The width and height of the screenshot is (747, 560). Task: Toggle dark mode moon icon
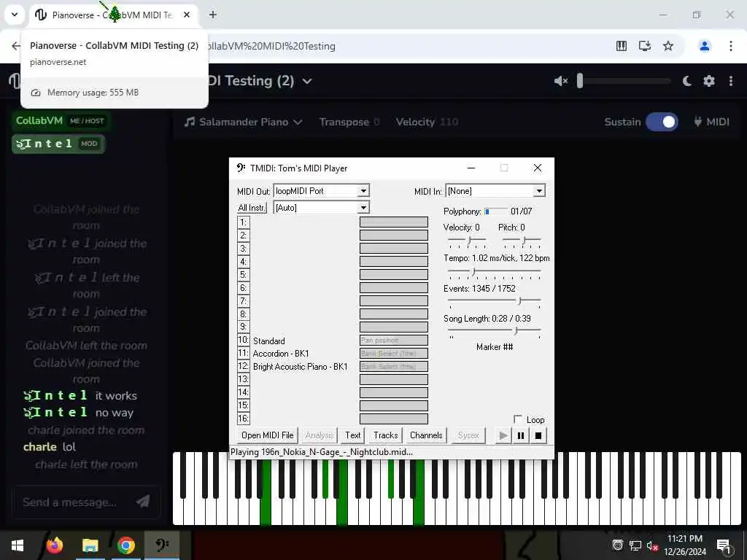[686, 81]
